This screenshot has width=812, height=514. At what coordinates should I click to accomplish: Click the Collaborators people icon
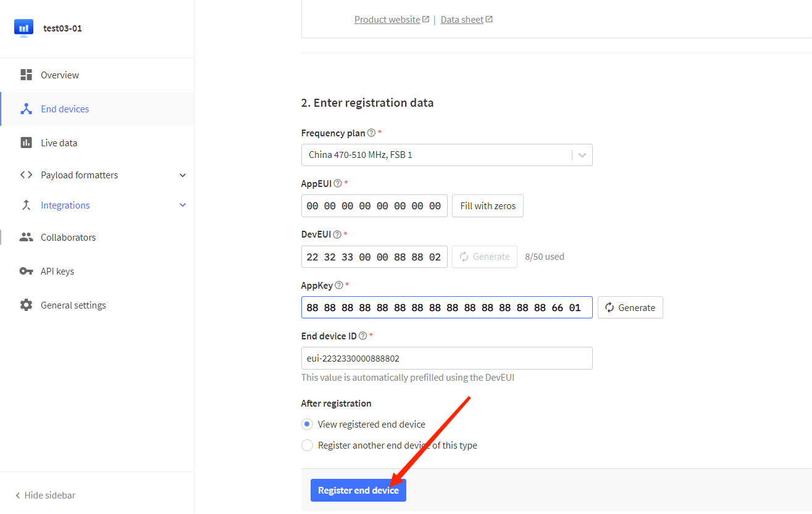(26, 238)
